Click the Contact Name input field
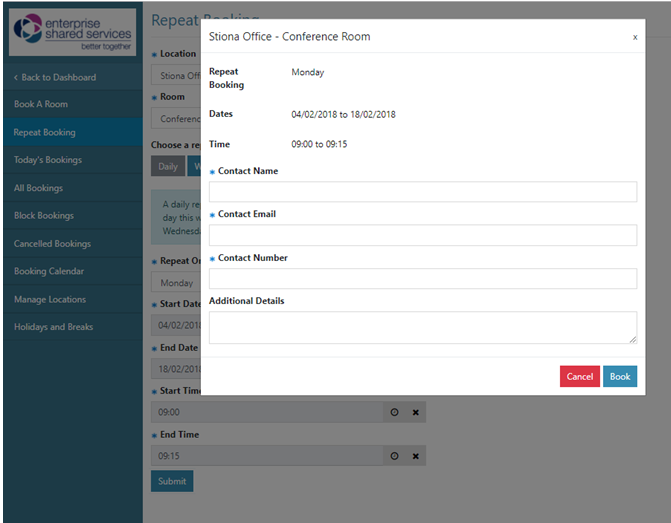 [423, 192]
